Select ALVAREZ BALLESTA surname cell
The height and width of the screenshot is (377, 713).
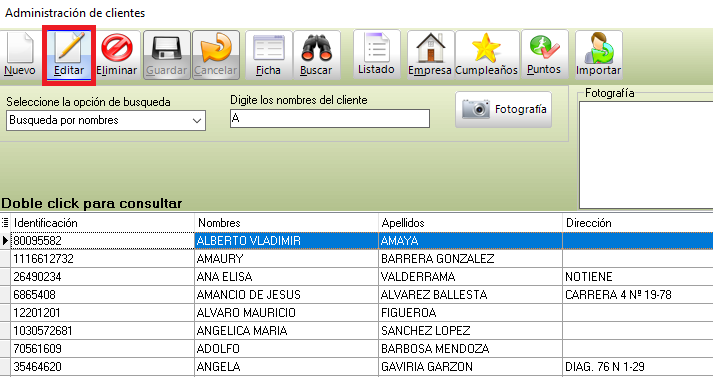click(470, 295)
